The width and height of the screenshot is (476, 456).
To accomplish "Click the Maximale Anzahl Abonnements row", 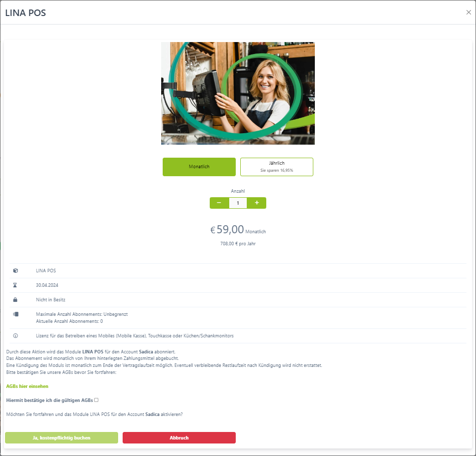I will click(x=238, y=317).
